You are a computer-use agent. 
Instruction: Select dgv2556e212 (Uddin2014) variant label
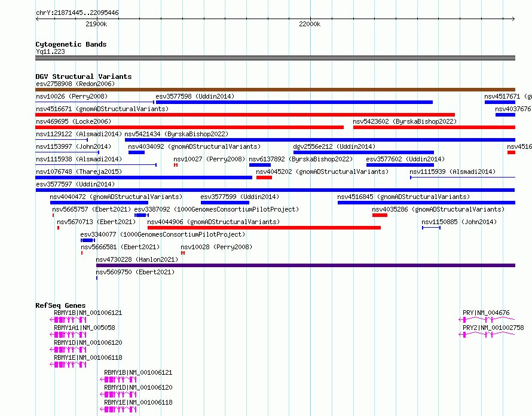(334, 146)
